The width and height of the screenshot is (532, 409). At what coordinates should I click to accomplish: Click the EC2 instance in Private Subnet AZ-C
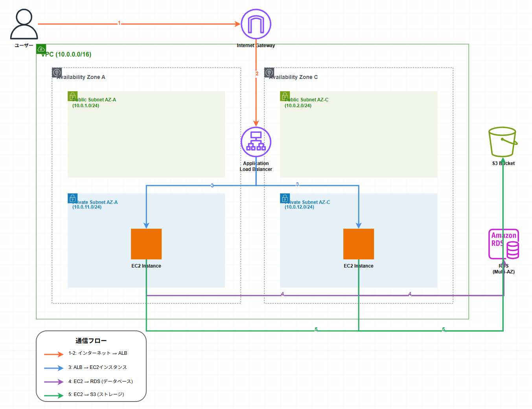359,244
